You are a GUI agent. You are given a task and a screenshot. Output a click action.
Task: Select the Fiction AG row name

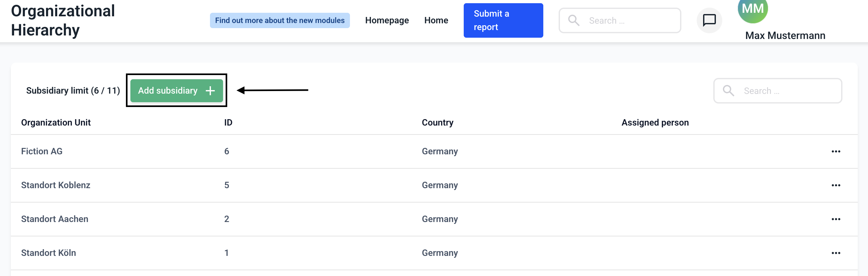tap(42, 151)
